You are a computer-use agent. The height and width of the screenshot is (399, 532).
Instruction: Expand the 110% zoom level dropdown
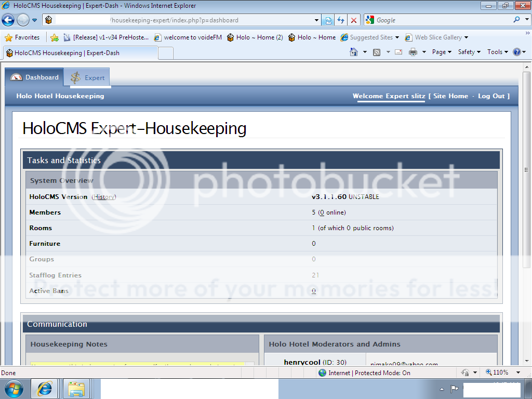518,373
